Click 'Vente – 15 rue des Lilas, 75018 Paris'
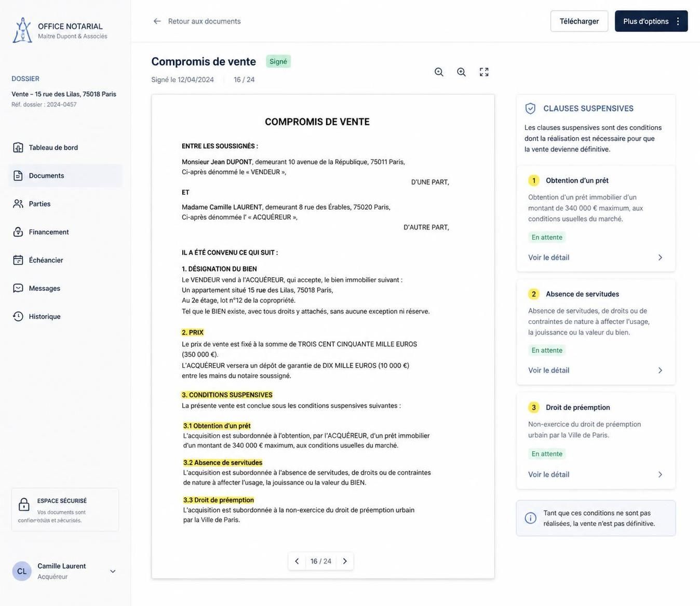 (x=64, y=94)
